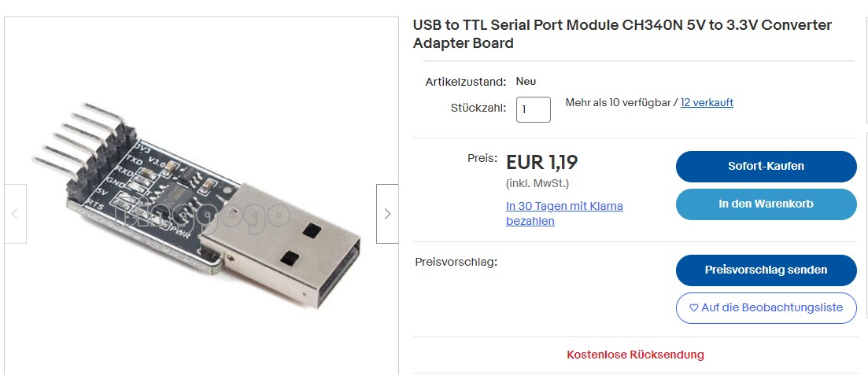Click the Artikelzustand label
868x375 pixels.
pos(465,82)
